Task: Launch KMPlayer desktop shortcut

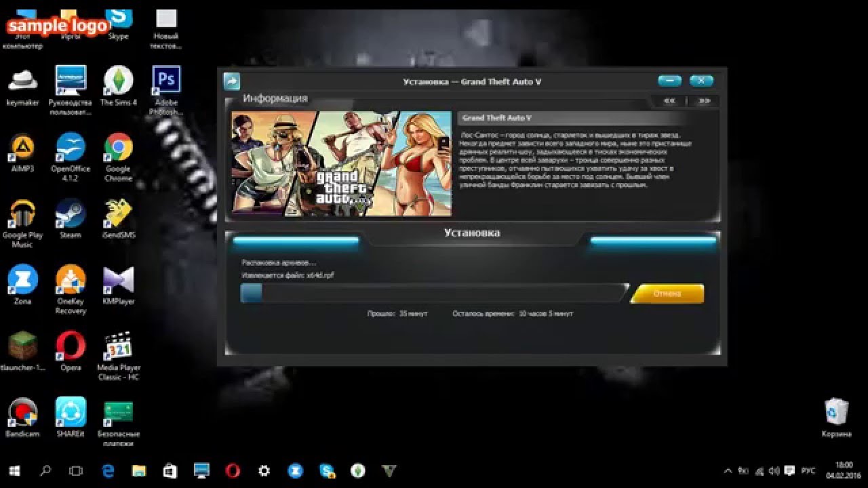Action: point(119,285)
